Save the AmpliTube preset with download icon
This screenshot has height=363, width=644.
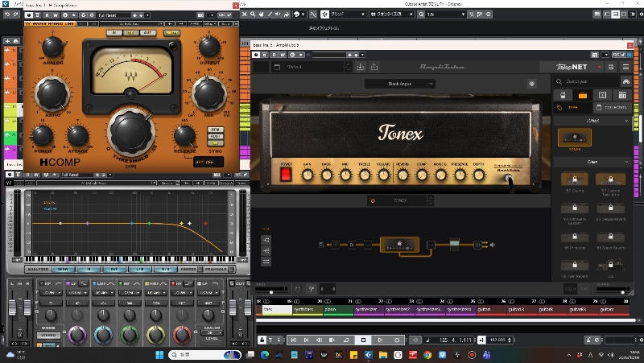(360, 67)
